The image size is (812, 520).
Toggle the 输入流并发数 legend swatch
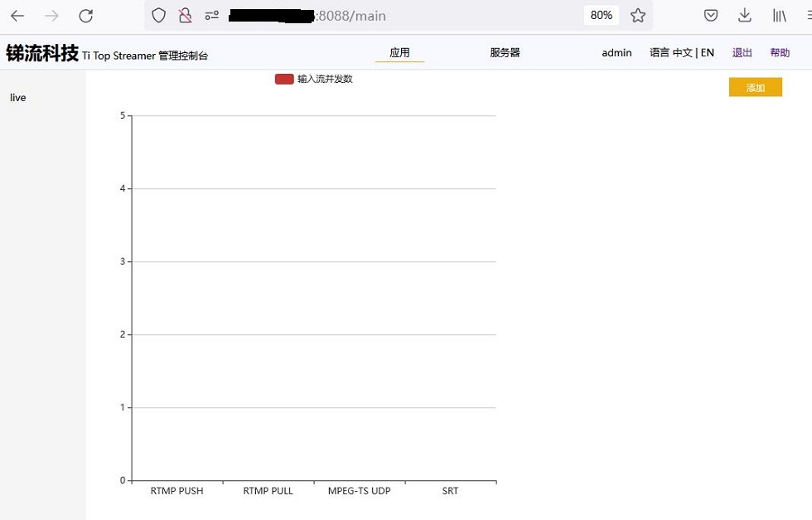[284, 79]
